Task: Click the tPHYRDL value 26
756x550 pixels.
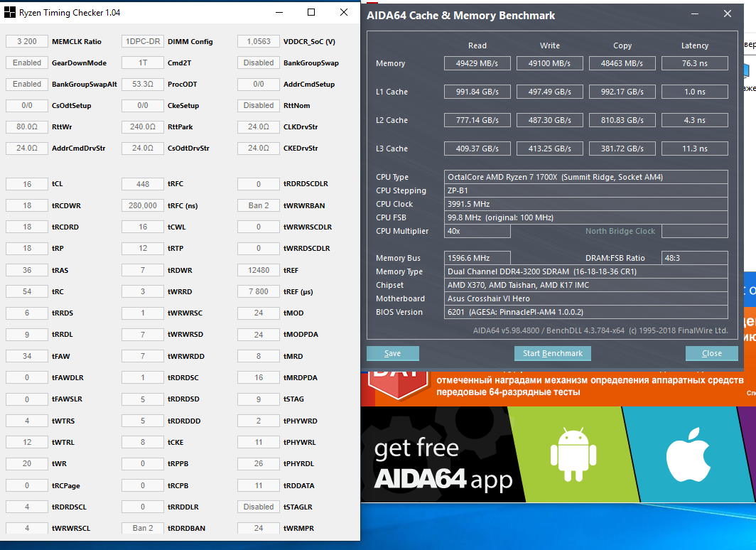Action: point(259,463)
